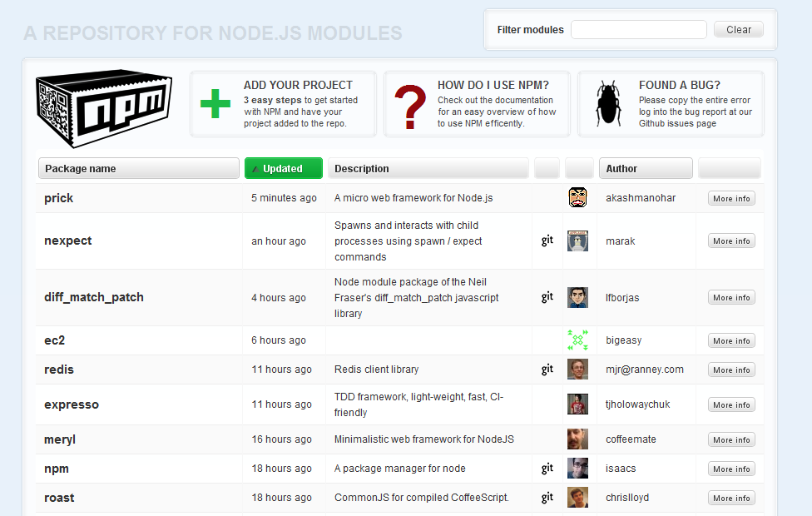Click the blank header after Description
This screenshot has height=516, width=812.
click(x=547, y=168)
